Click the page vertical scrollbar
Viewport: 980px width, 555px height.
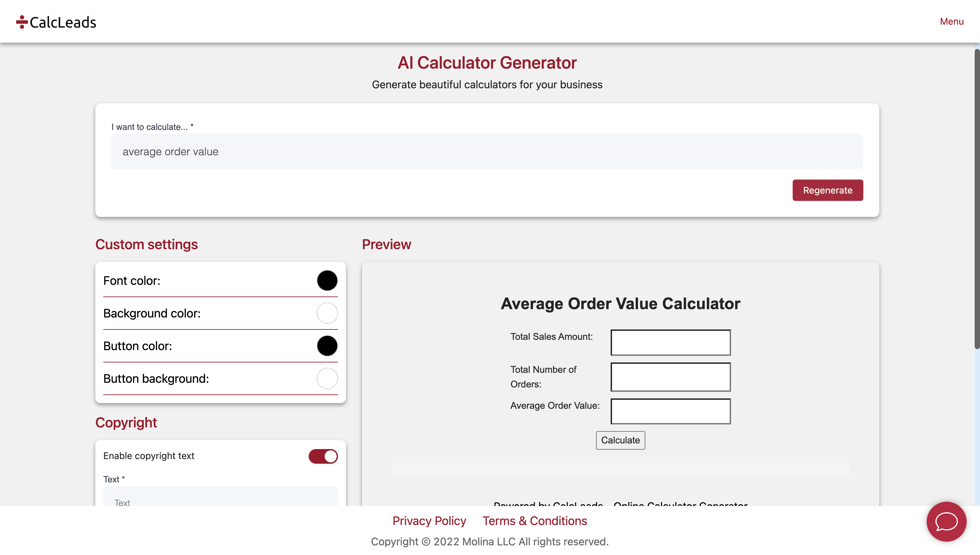977,198
